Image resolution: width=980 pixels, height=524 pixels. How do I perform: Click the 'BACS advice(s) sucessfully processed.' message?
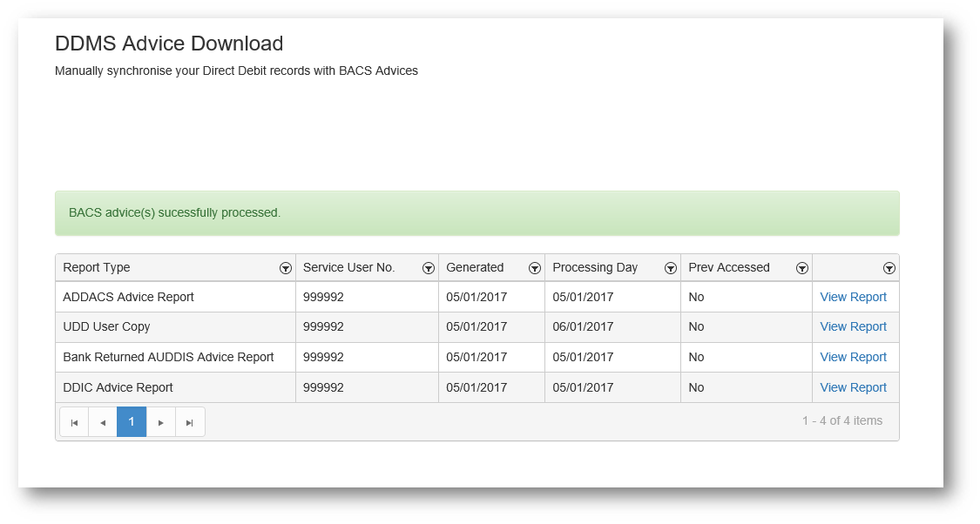tap(174, 213)
